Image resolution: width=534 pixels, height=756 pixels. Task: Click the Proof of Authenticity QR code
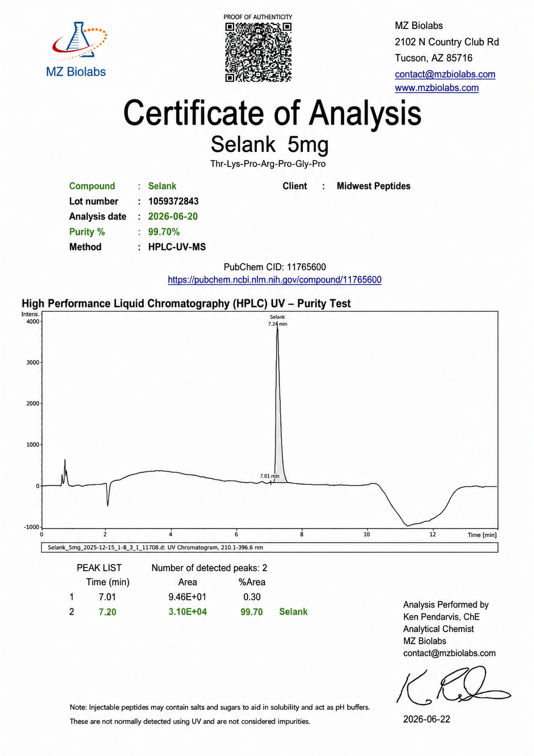tap(258, 52)
